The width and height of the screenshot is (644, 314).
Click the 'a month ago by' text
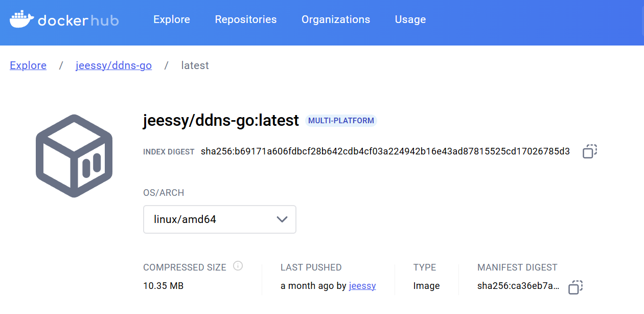(x=313, y=286)
